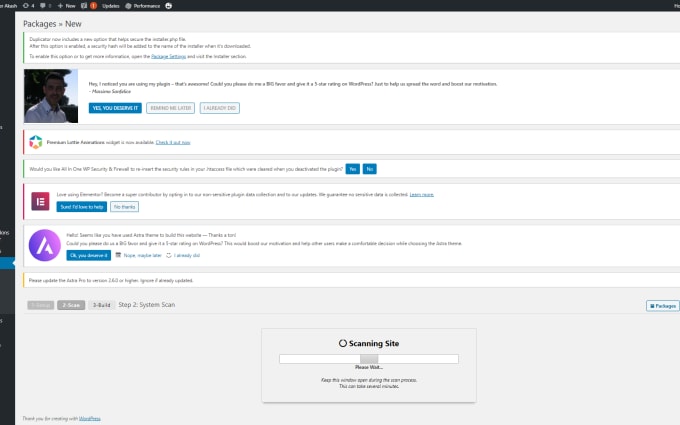This screenshot has height=425, width=680.
Task: Select the 1-Setup step
Action: [x=40, y=305]
